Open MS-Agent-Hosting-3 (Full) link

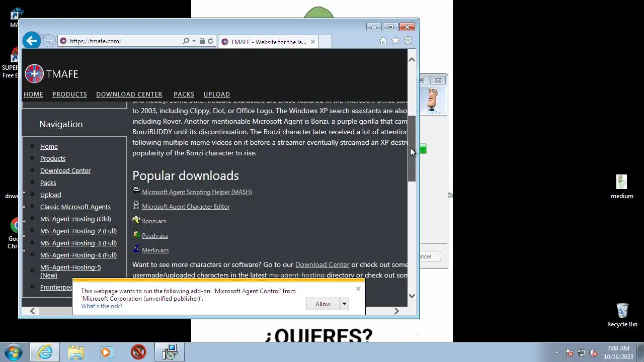tap(78, 243)
